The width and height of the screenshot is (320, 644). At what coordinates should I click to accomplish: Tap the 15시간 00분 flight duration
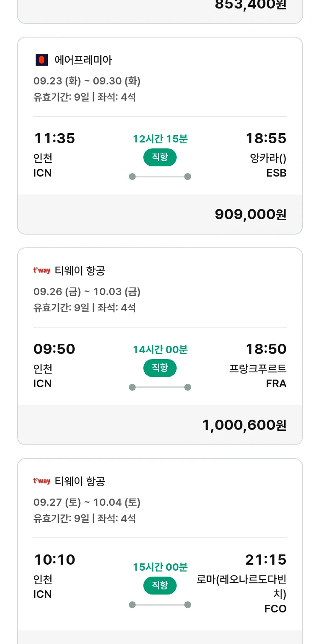[x=160, y=567]
